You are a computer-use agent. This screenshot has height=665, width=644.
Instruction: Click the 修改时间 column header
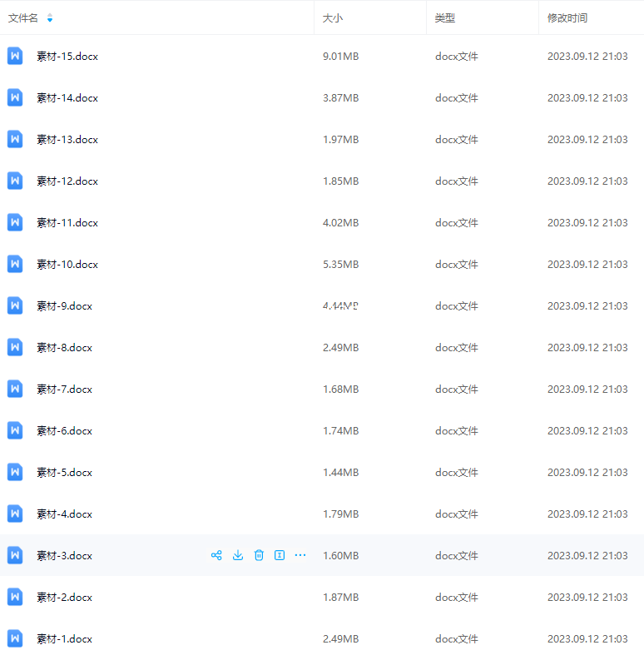coord(567,18)
